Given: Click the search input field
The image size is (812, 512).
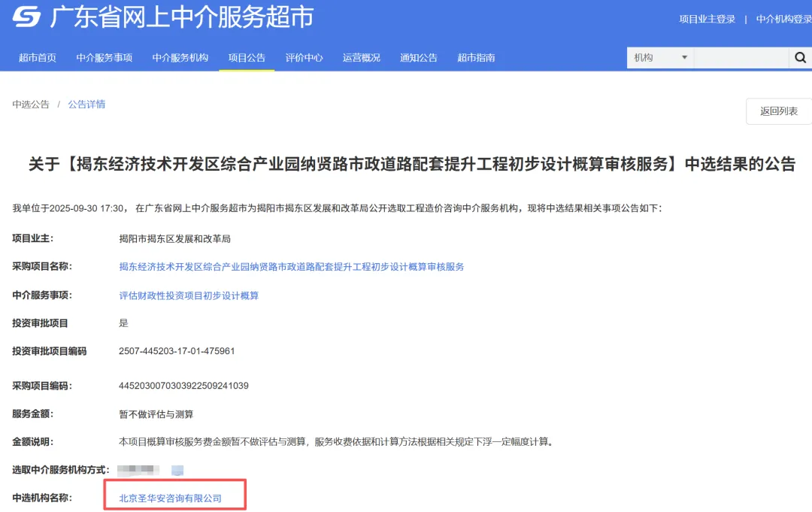Looking at the screenshot, I should 741,57.
